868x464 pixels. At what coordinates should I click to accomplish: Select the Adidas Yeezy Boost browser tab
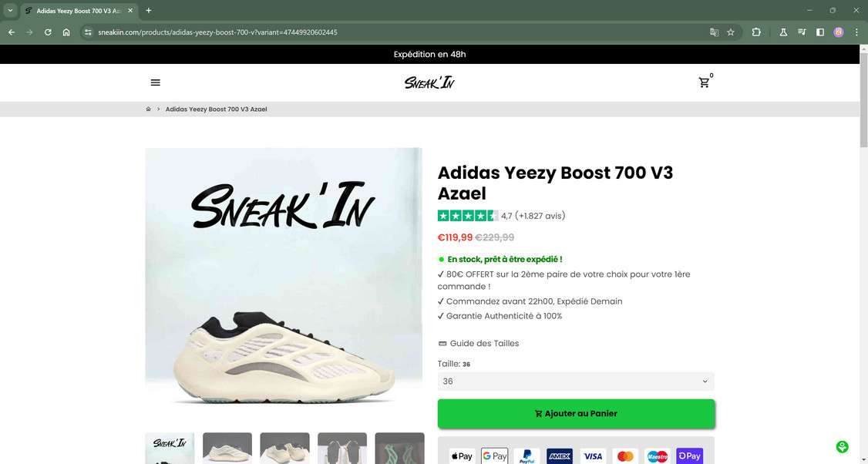coord(73,11)
